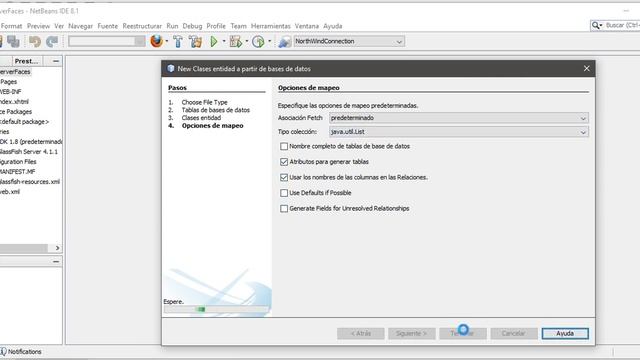Open the Tipo colección java.util.List dropdown
Viewport: 640px width, 360px height.
(x=459, y=132)
